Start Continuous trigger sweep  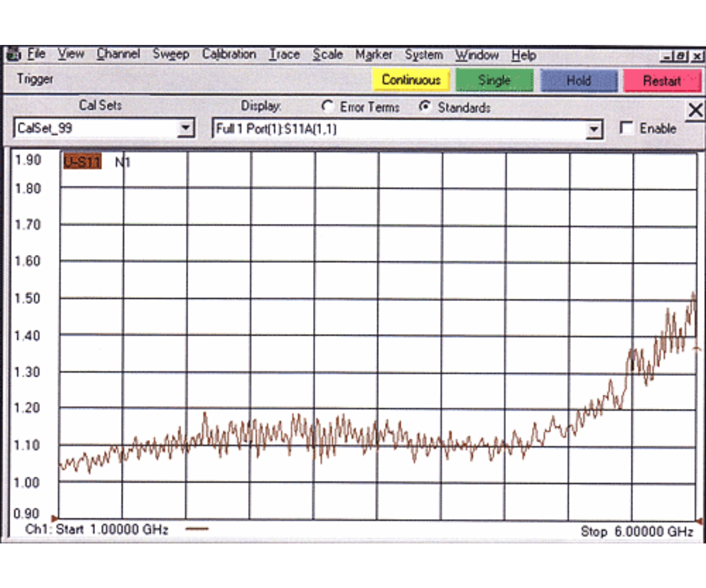click(411, 80)
